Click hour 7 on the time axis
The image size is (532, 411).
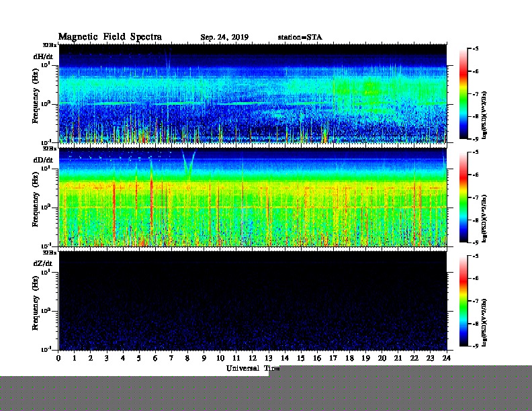coord(172,358)
